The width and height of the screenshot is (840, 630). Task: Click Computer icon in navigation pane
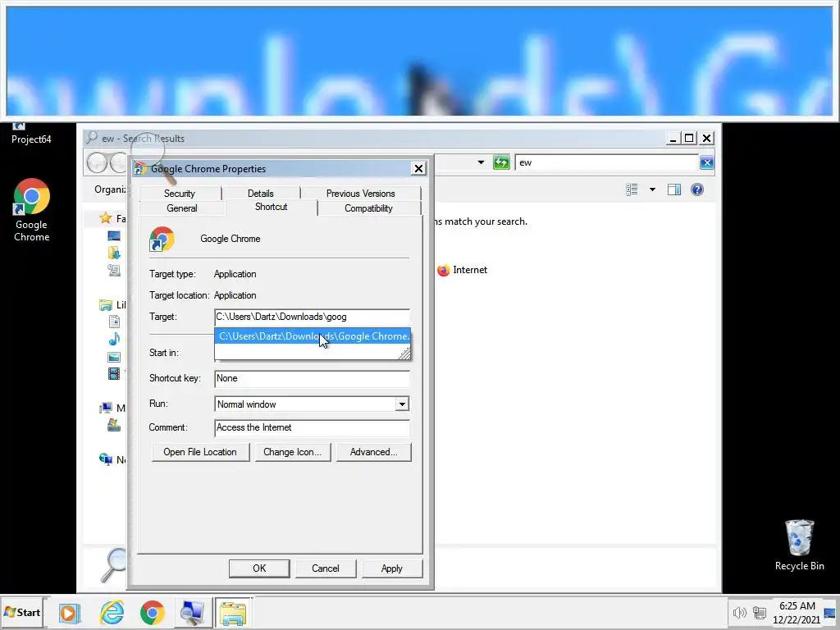[x=106, y=409]
